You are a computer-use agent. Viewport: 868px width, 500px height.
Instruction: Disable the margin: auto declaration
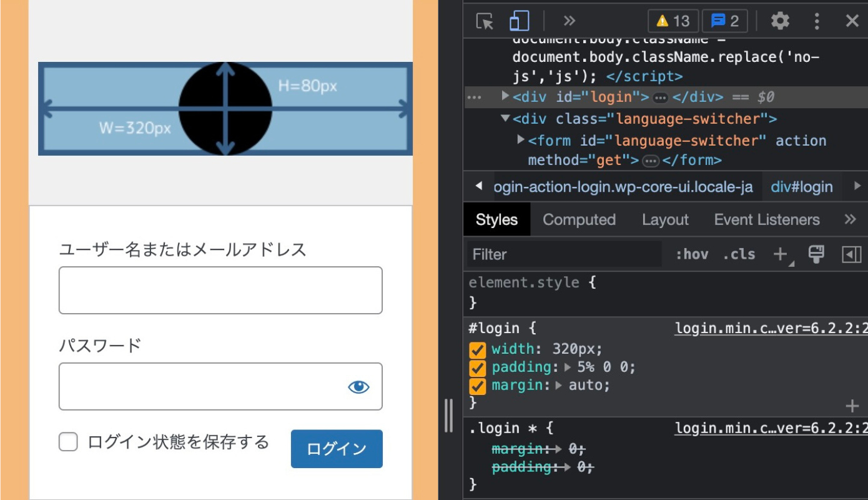click(478, 386)
